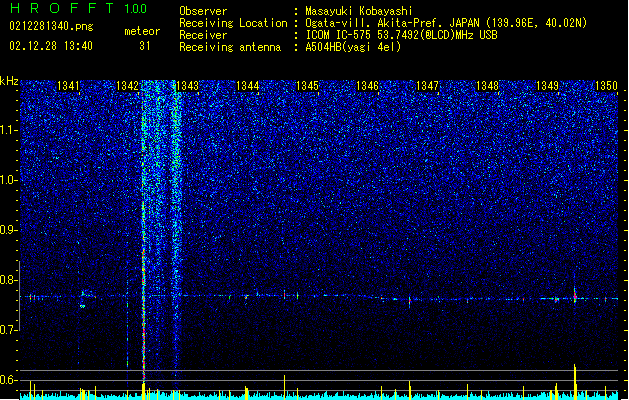Image resolution: width=629 pixels, height=400 pixels.
Task: Click the 'Receiving Location' label
Action: (x=233, y=23)
